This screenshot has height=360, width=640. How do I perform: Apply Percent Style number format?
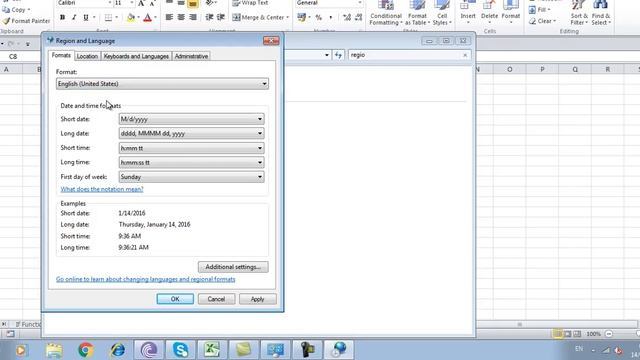click(319, 17)
